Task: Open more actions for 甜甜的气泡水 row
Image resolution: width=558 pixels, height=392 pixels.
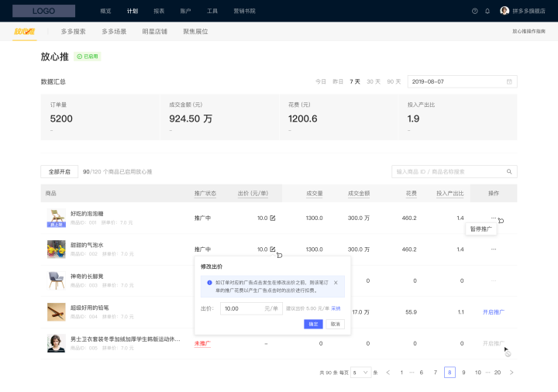Action: (493, 249)
